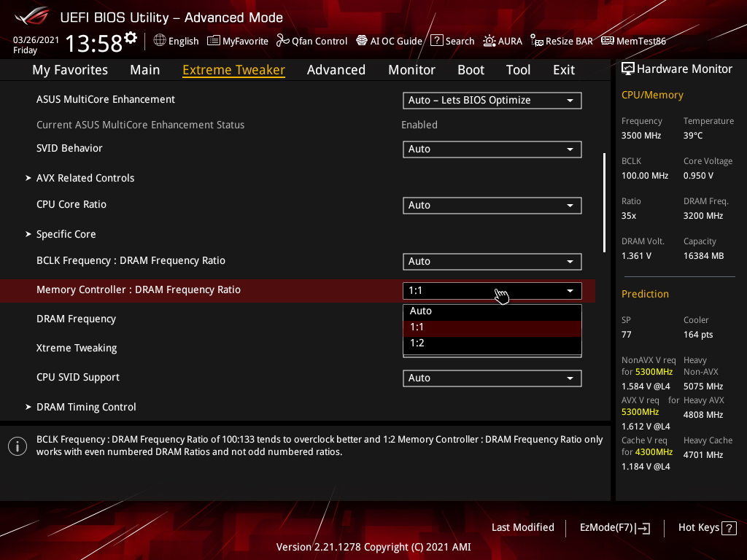Open AURA lighting icon
747x560 pixels.
[489, 41]
